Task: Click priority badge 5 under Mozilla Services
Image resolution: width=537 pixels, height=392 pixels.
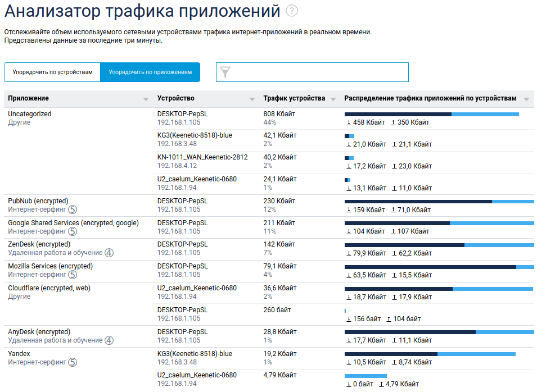Action: [x=73, y=275]
